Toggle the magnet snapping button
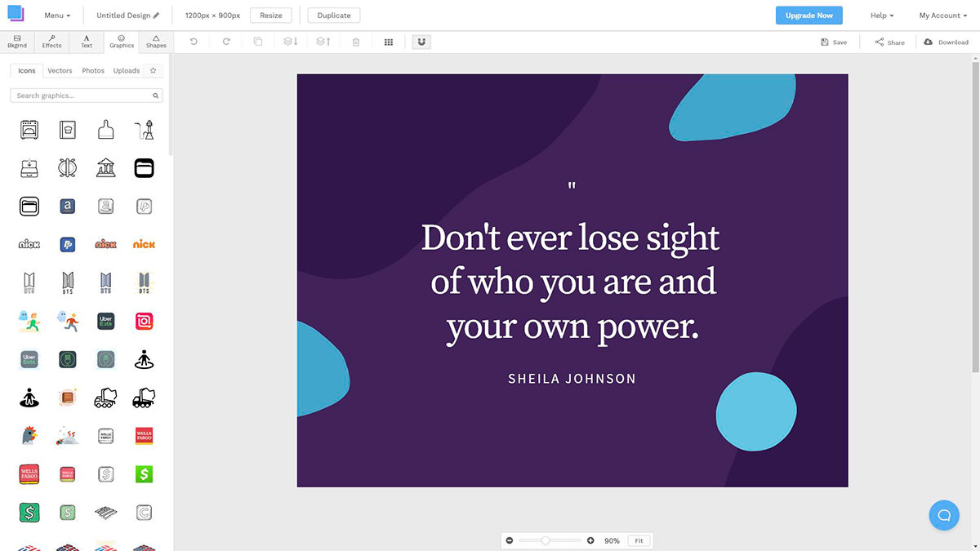This screenshot has width=980, height=551. point(421,42)
